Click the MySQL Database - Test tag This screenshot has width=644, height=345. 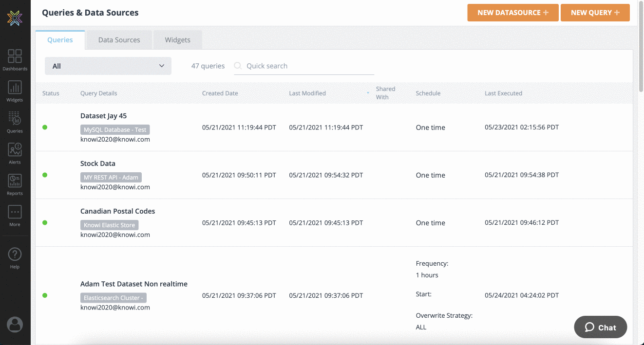115,130
